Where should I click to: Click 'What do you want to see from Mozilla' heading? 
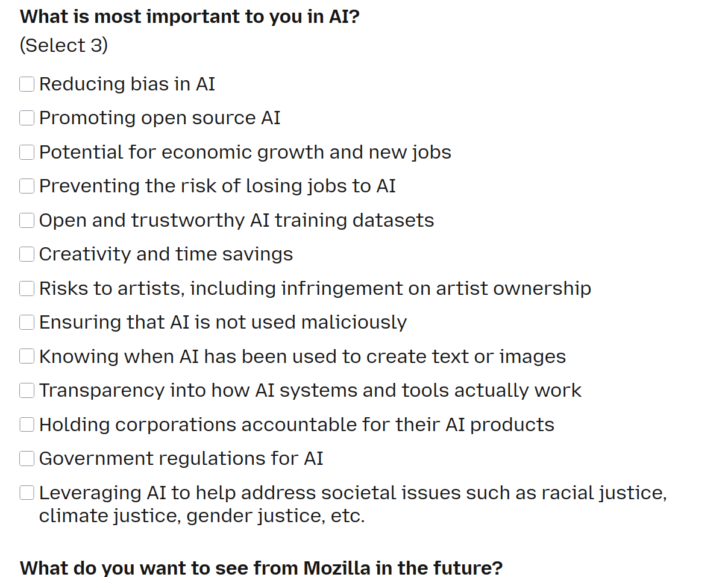tap(261, 568)
